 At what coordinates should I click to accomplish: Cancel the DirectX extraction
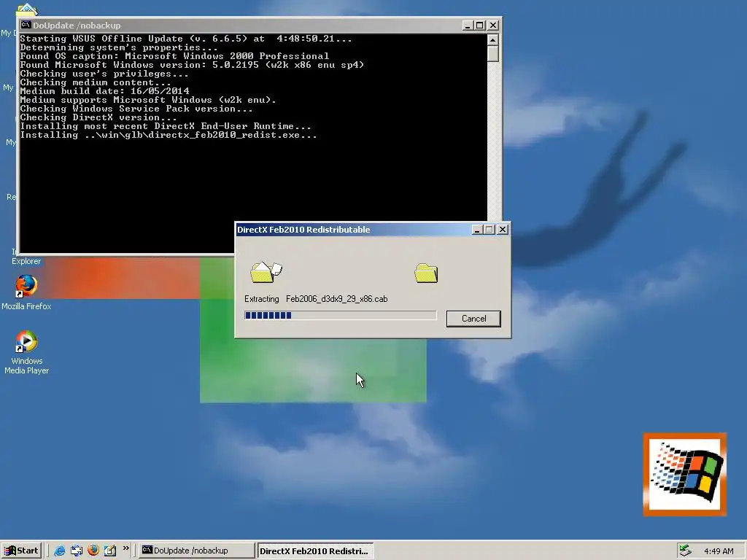click(473, 319)
